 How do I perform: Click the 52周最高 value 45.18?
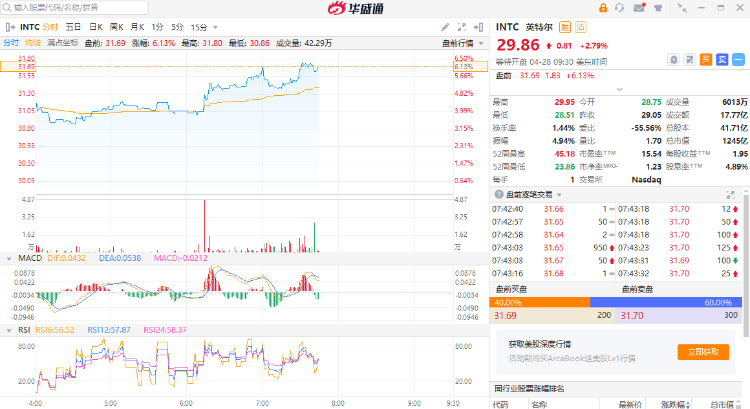564,154
